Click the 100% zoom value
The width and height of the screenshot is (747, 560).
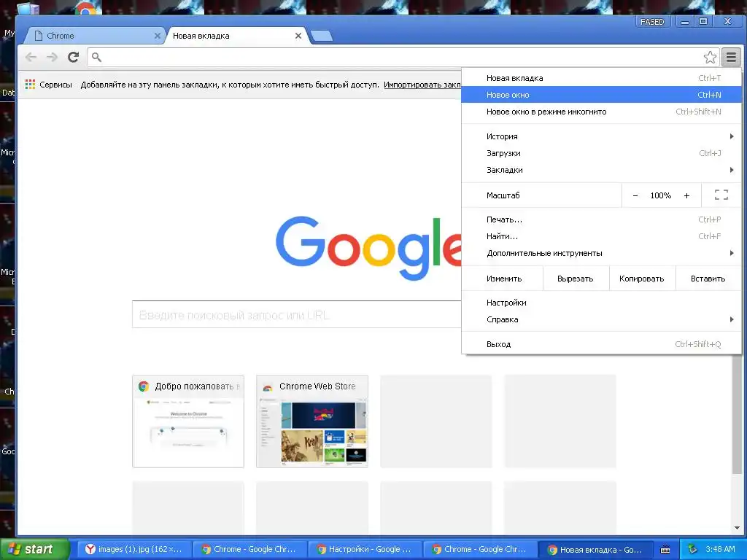point(661,195)
